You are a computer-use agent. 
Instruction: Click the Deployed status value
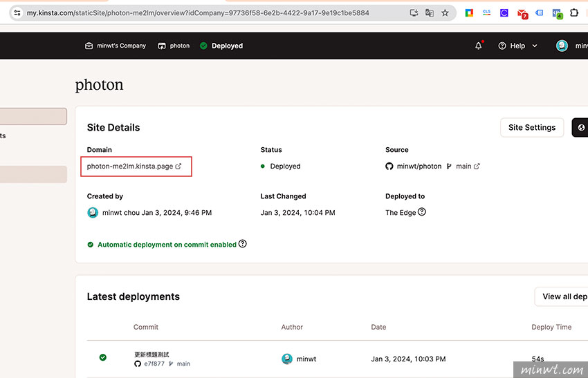[285, 166]
